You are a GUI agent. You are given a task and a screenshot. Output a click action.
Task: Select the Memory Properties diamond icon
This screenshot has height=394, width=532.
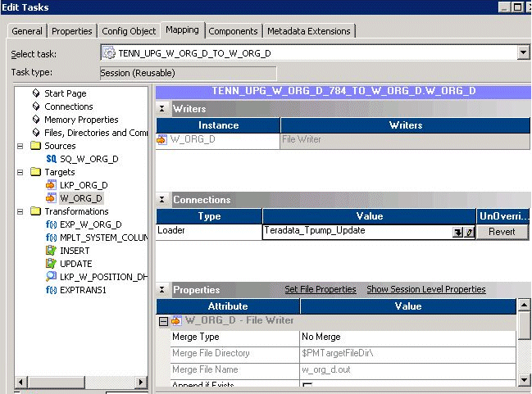coord(36,120)
